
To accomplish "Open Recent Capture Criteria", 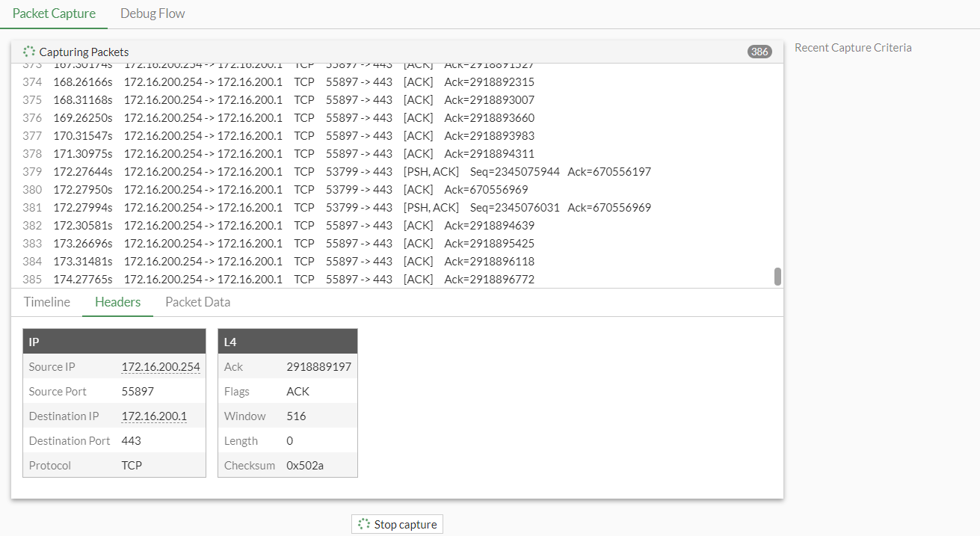I will click(853, 47).
